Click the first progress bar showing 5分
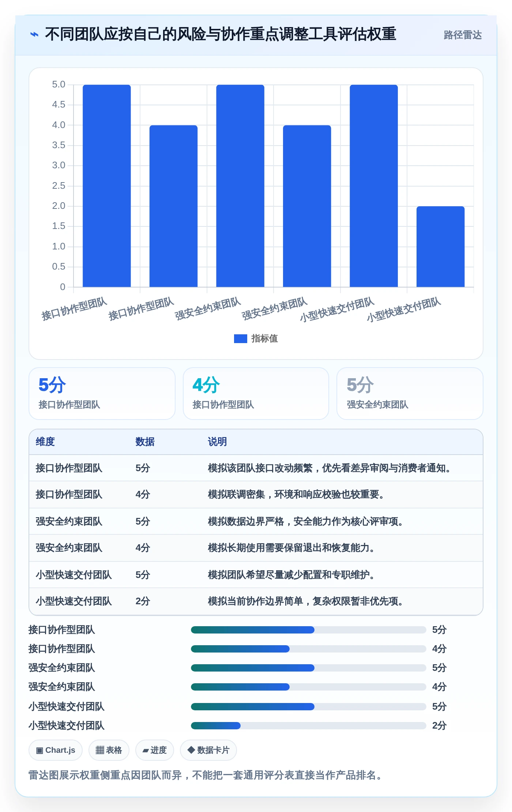The image size is (512, 812). (308, 629)
